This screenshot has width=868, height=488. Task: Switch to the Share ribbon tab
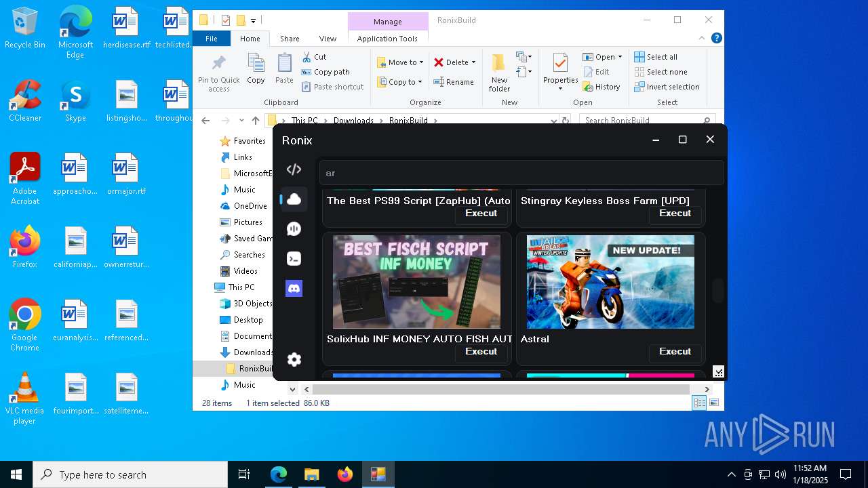pos(290,39)
